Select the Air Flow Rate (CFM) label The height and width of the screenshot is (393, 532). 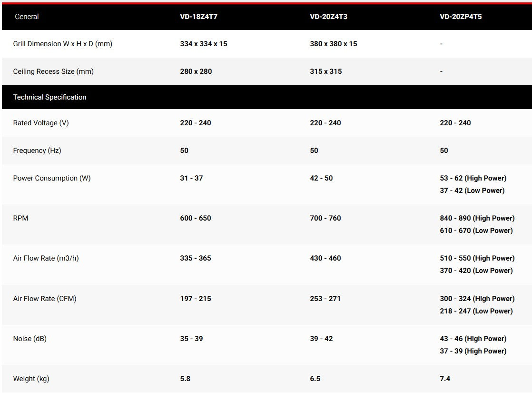45,299
